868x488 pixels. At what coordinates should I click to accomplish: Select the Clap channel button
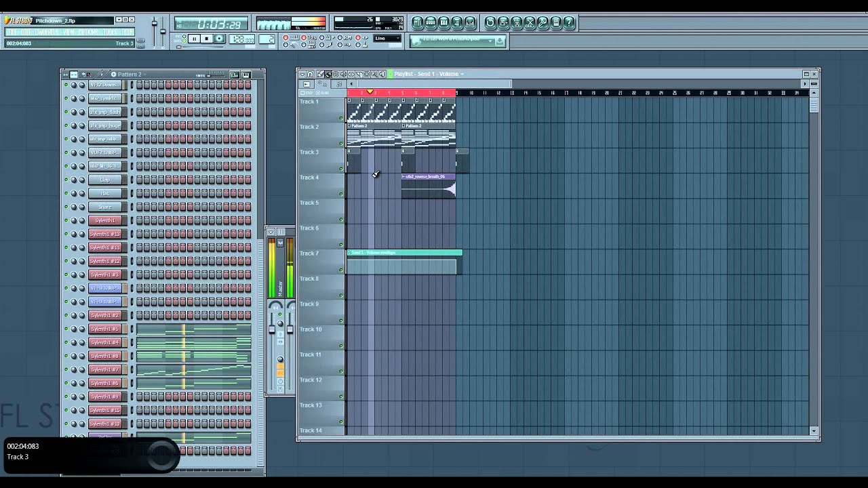point(105,180)
